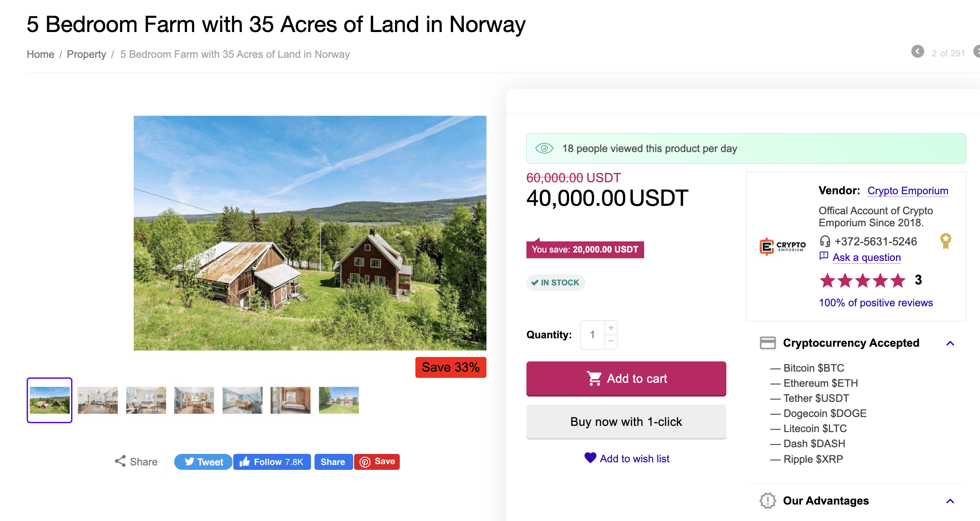This screenshot has height=521, width=980.
Task: Click the previous product arrow icon
Action: point(917,52)
